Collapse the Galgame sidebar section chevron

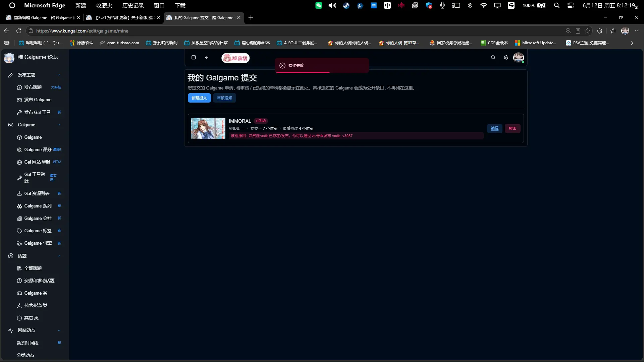point(59,125)
